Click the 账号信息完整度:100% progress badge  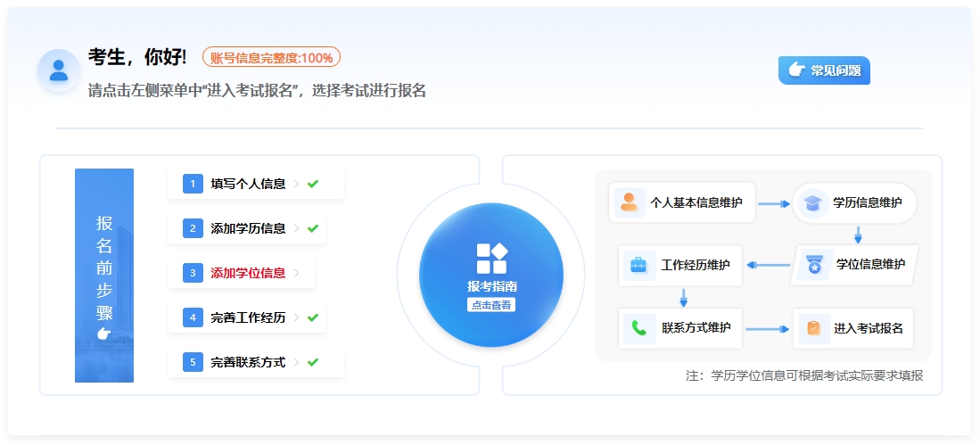pos(271,58)
